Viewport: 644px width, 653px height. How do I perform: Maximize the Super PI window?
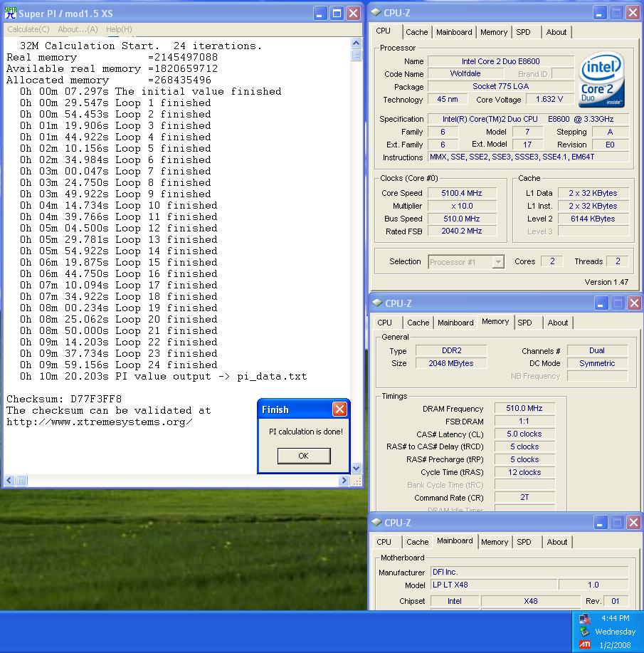(x=337, y=14)
